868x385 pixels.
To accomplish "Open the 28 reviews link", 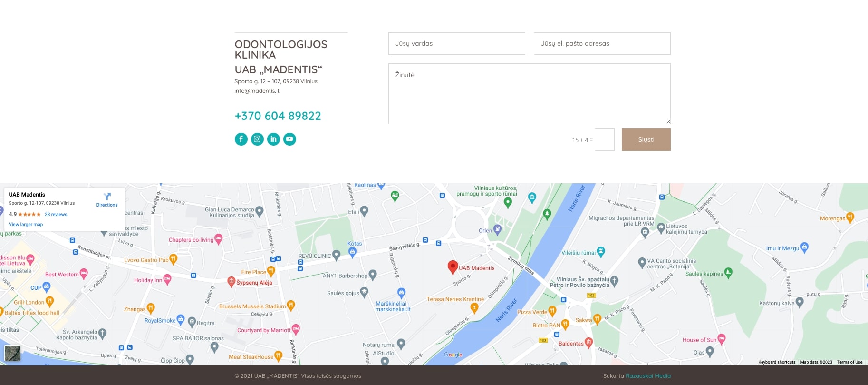I will click(56, 215).
